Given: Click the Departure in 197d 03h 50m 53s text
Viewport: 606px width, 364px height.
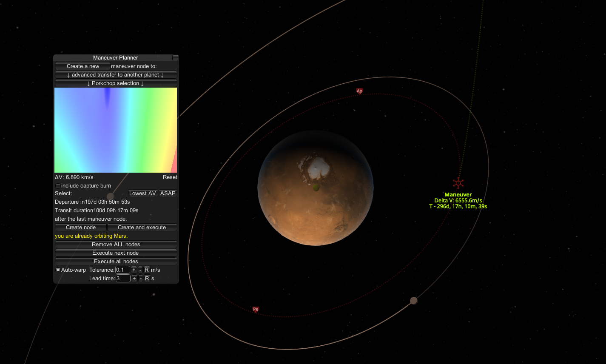Looking at the screenshot, I should pyautogui.click(x=92, y=202).
